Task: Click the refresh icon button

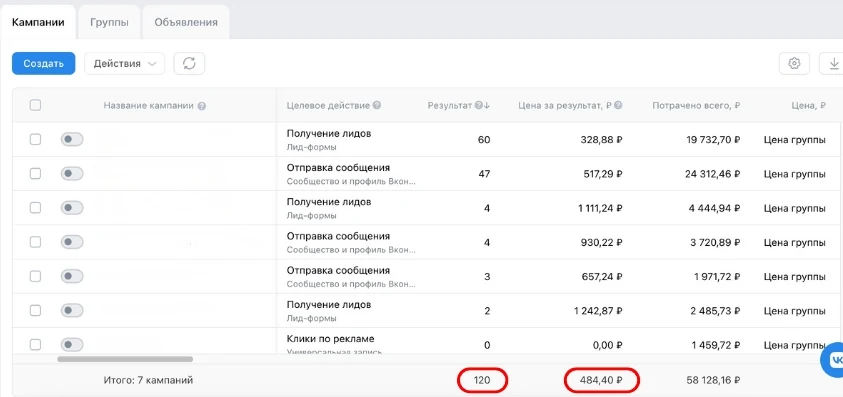Action: click(189, 63)
